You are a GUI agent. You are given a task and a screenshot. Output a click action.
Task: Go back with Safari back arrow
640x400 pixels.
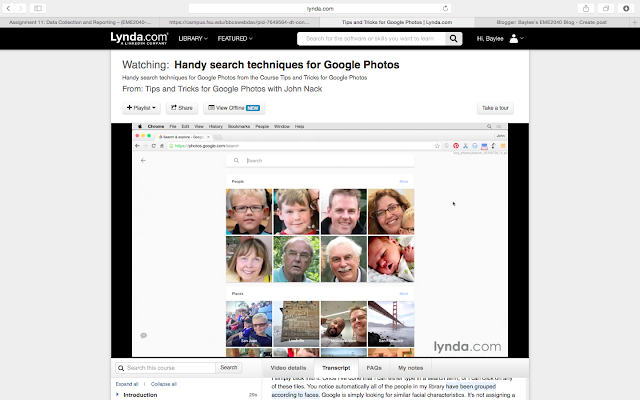click(x=8, y=8)
